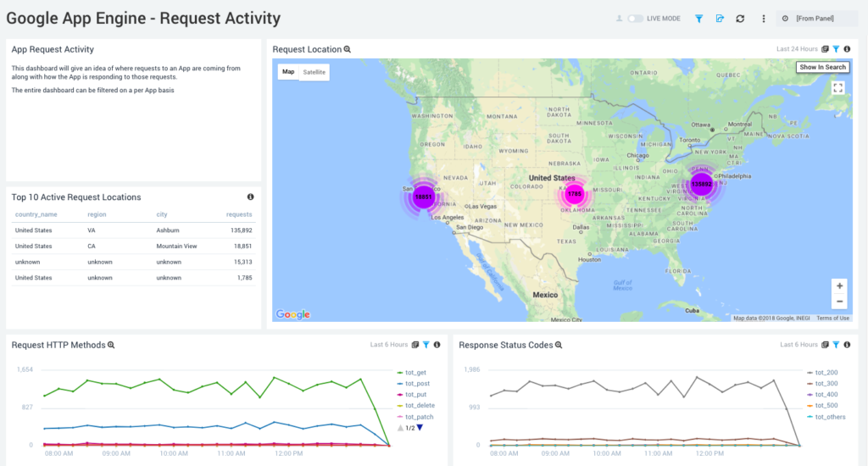Screen dimensions: 868x466
Task: Click the Google logo on the map
Action: pos(292,314)
